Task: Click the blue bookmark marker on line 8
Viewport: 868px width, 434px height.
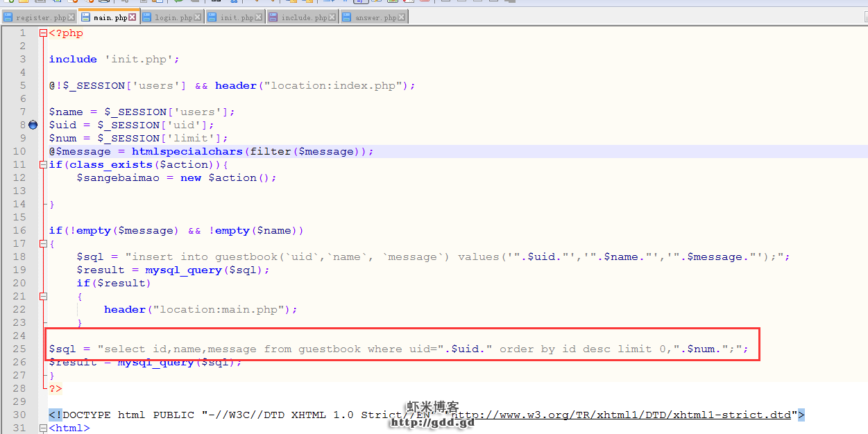Action: (x=33, y=125)
